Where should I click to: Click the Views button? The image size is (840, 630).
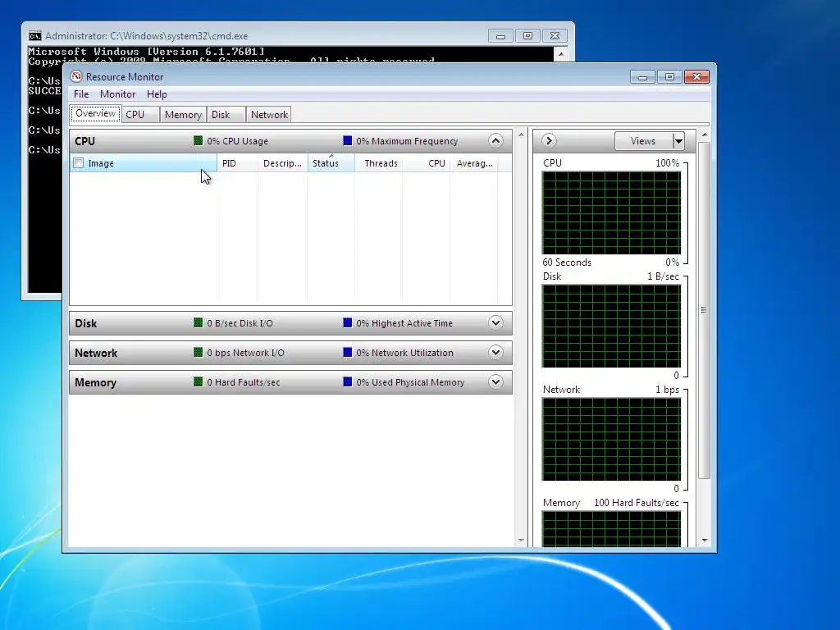coord(643,141)
